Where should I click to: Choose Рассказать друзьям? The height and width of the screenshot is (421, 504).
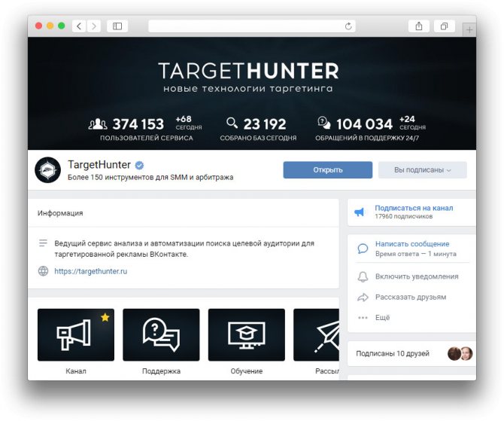pyautogui.click(x=411, y=297)
